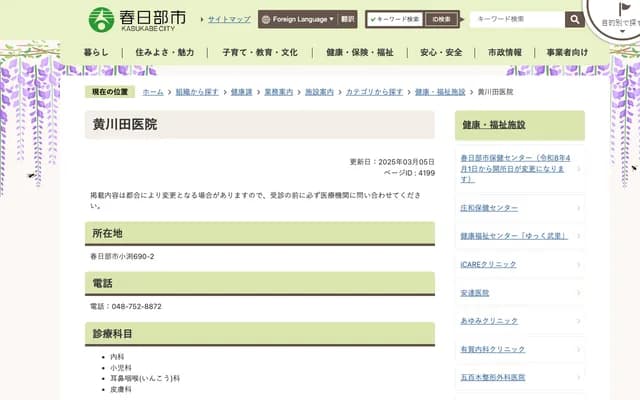Screen dimensions: 640x400
Task: Click the search magnifier button
Action: point(575,19)
